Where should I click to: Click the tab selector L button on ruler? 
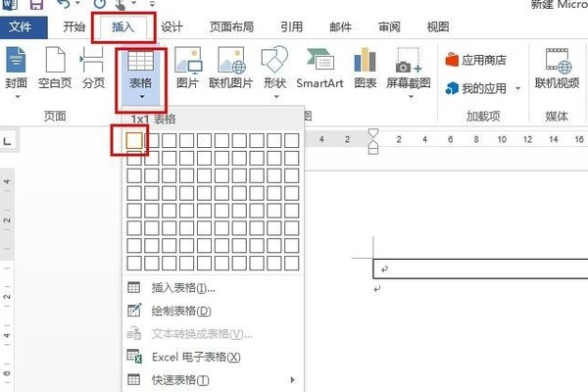click(8, 141)
